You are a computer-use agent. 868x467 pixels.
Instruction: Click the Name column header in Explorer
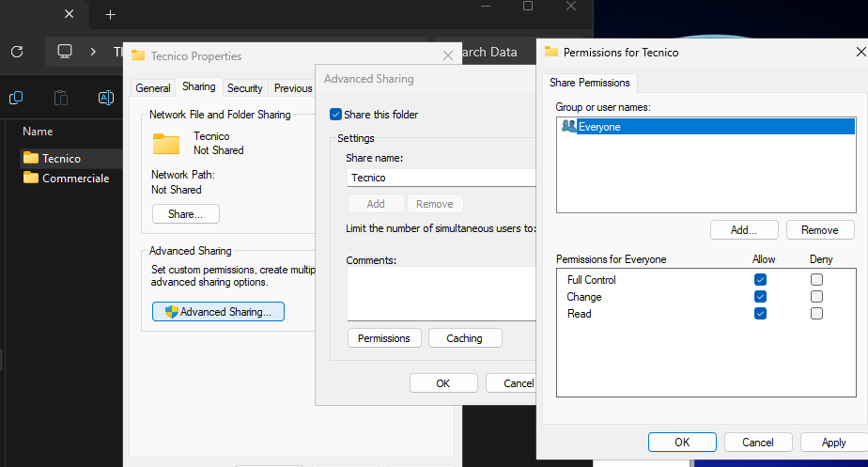tap(38, 132)
